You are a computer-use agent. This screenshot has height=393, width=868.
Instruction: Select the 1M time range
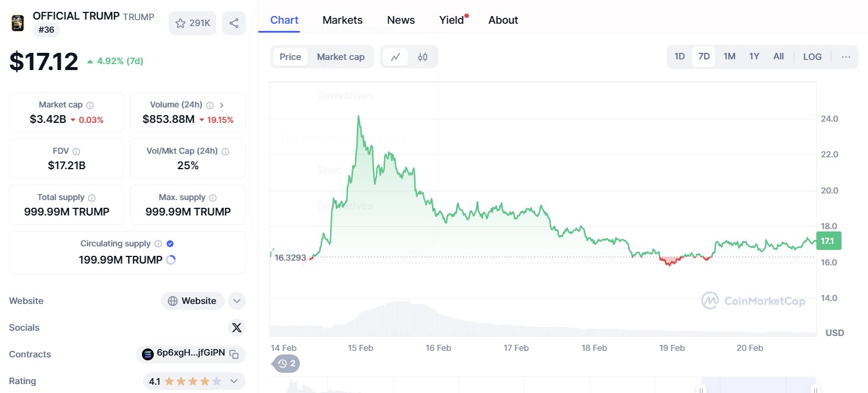(729, 57)
